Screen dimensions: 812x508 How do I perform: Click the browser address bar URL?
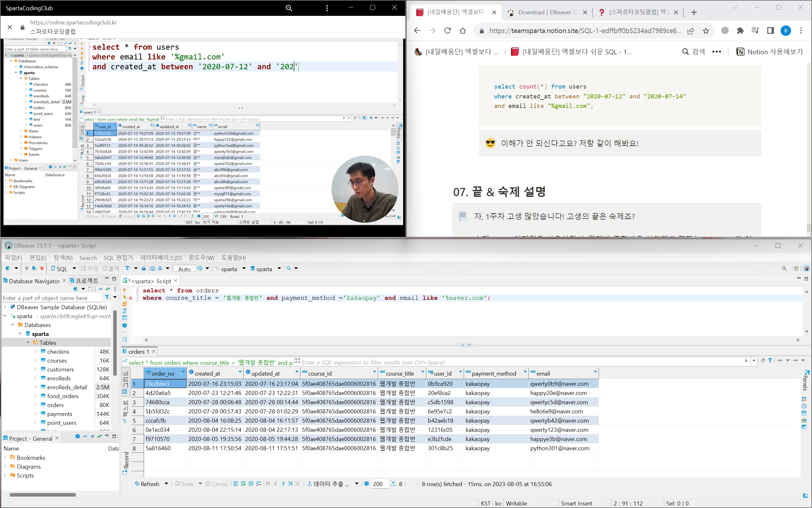(x=585, y=31)
